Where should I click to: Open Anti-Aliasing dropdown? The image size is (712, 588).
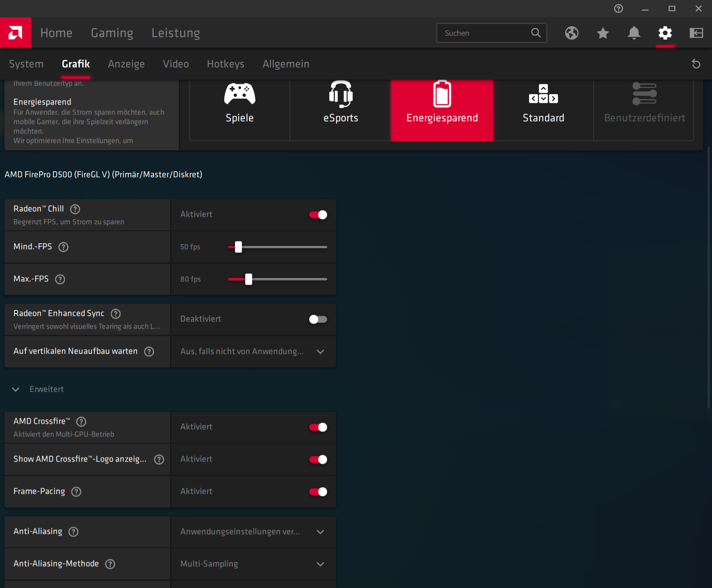(253, 532)
